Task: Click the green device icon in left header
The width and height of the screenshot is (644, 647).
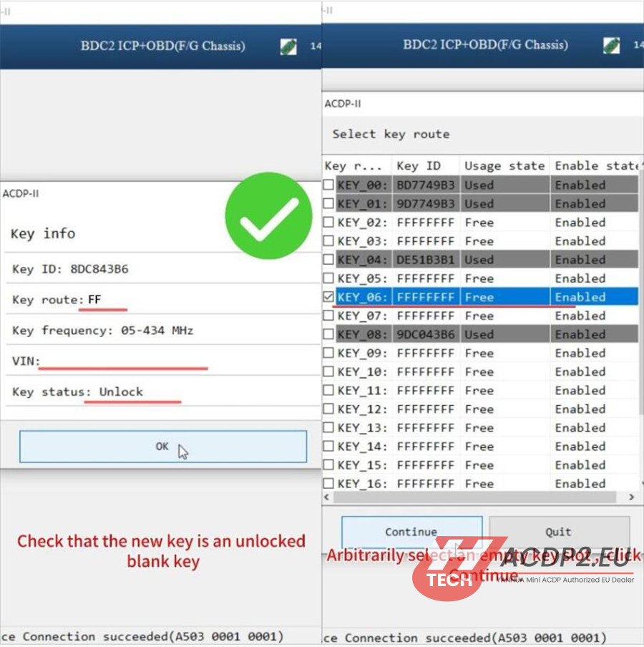Action: click(288, 47)
